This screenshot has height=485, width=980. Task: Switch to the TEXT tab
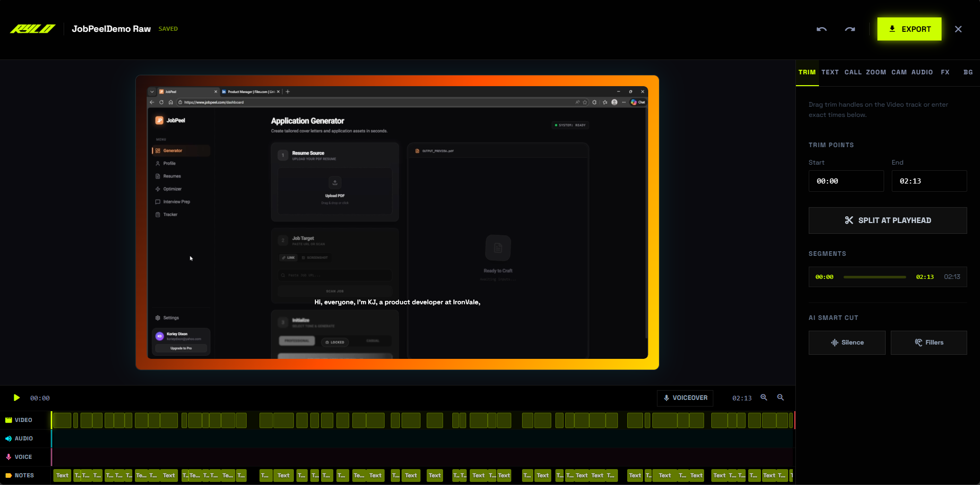point(830,72)
